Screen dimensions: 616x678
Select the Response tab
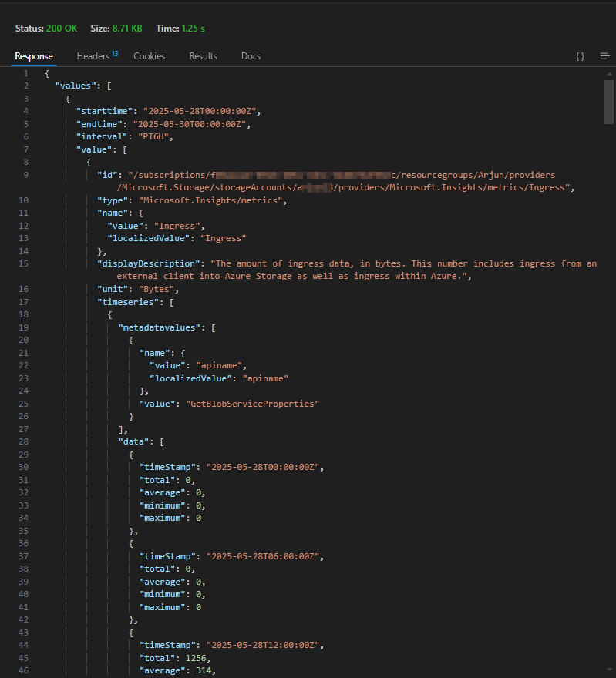34,56
